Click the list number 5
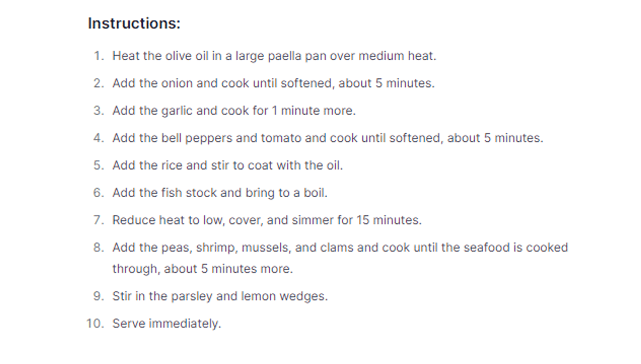 tap(98, 166)
